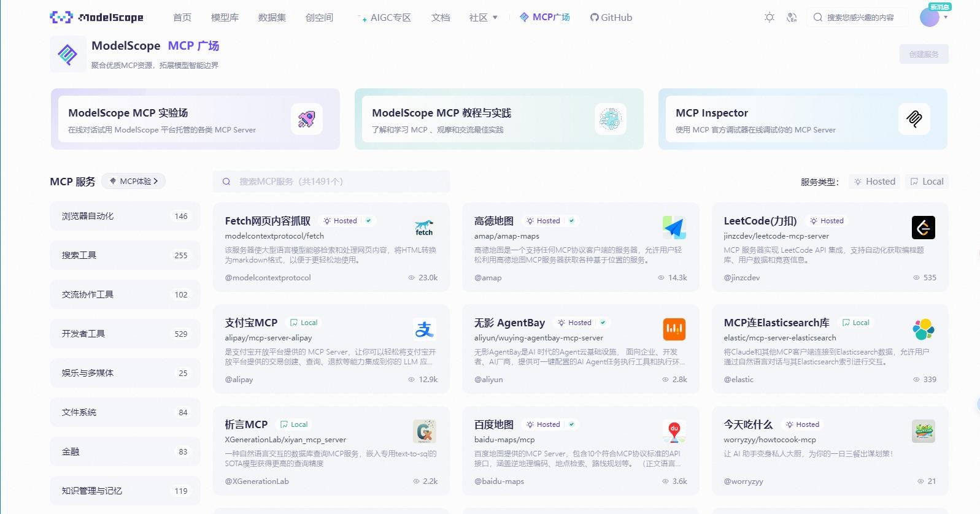Select 交流协作工具 category
This screenshot has height=514, width=980.
[x=125, y=294]
